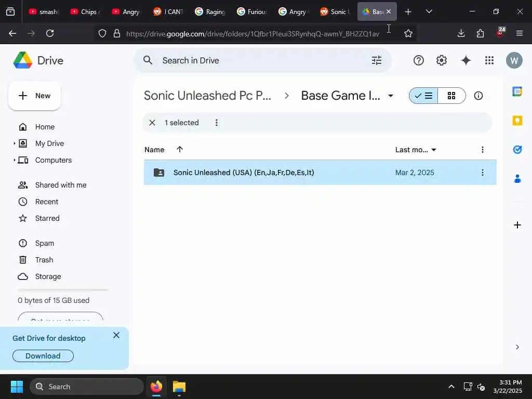The image size is (532, 399).
Task: Switch to the Chips YouTube tab
Action: 85,11
